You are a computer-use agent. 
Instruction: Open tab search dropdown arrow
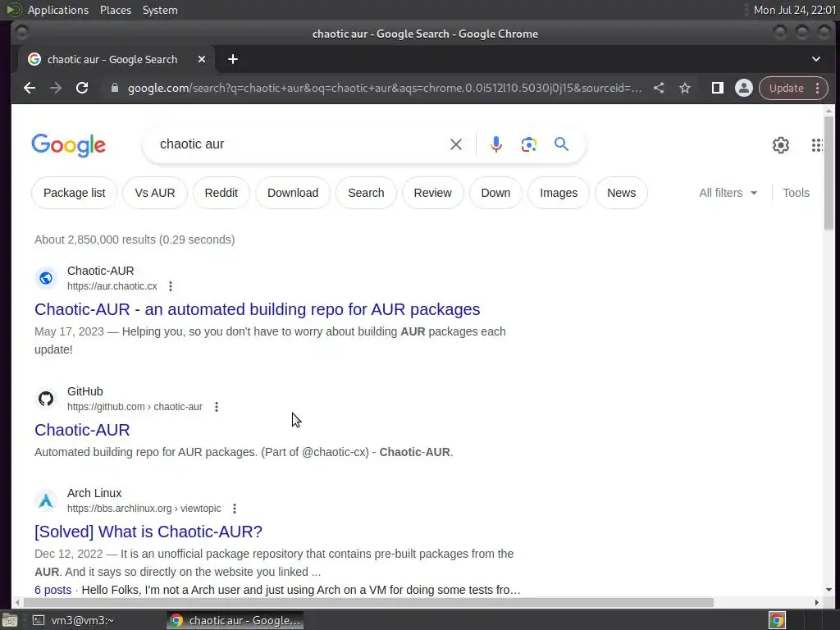pos(816,59)
